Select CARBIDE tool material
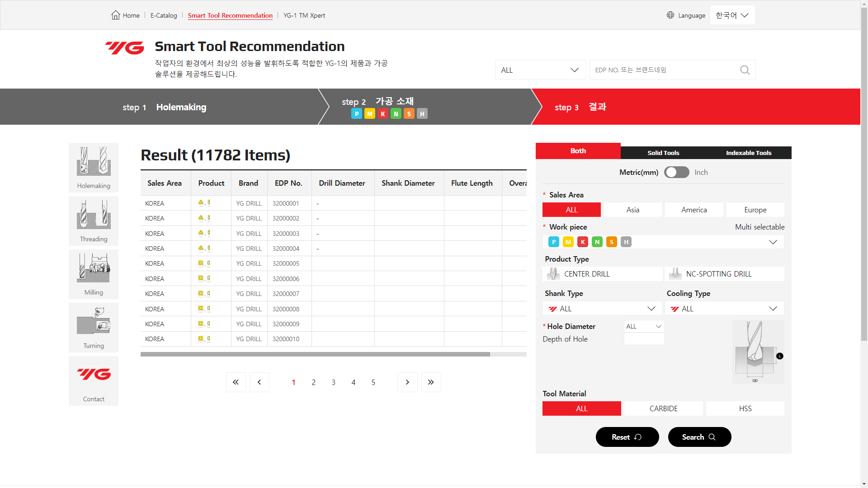Viewport: 868px width, 488px height. pos(664,408)
